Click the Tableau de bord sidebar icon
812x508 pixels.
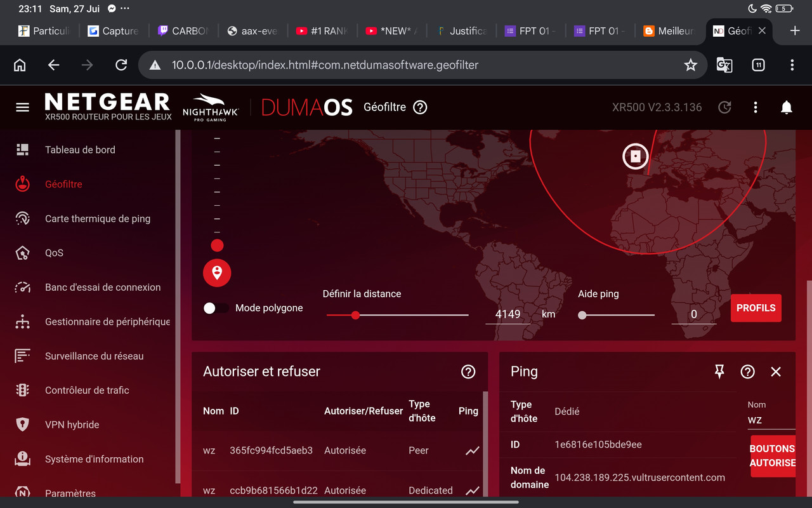click(x=22, y=150)
